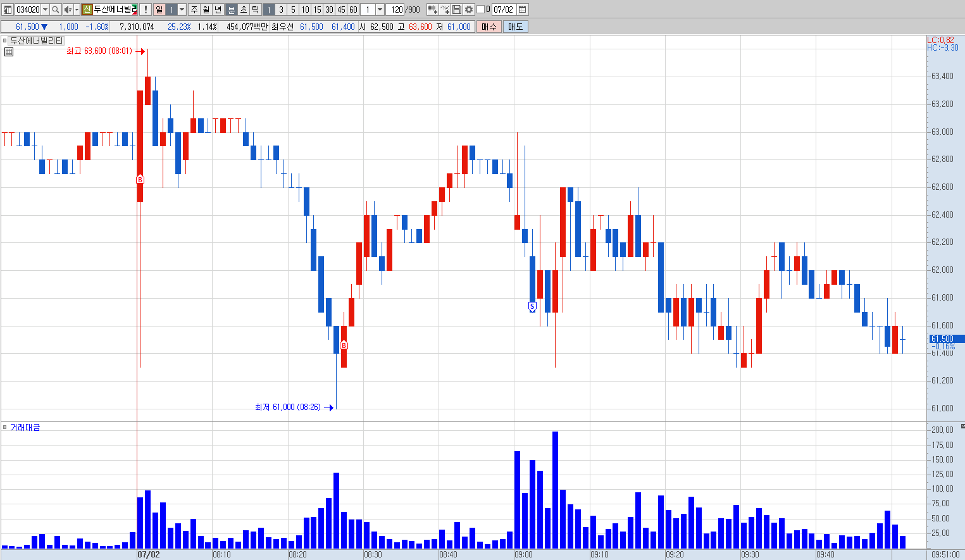This screenshot has width=965, height=560.
Task: Click the candlestick chart type icon
Action: [x=433, y=9]
